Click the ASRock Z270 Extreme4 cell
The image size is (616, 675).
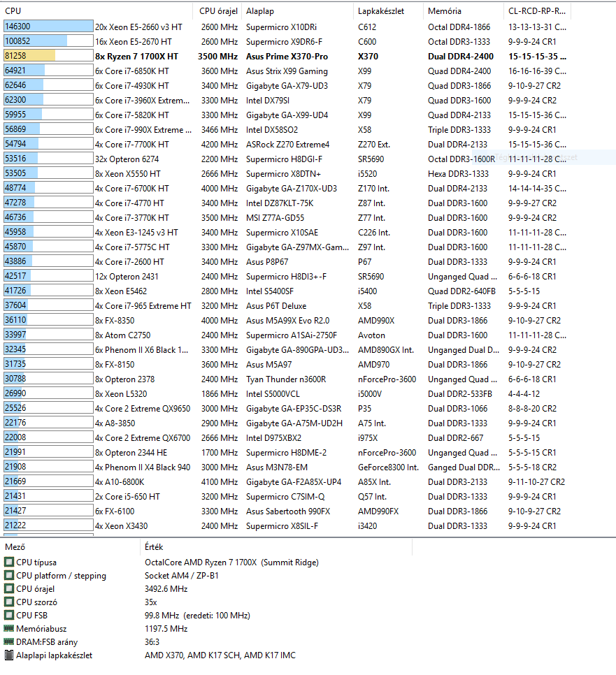(x=288, y=144)
